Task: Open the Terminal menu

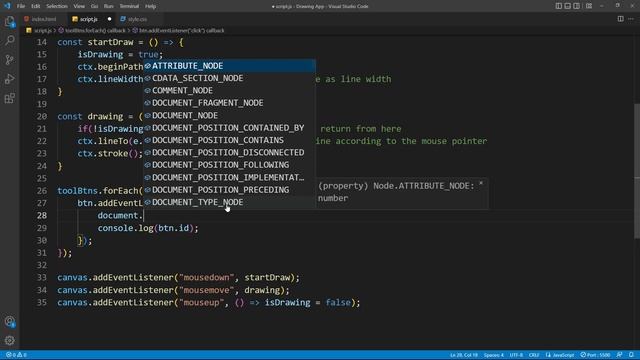Action: tap(129, 6)
